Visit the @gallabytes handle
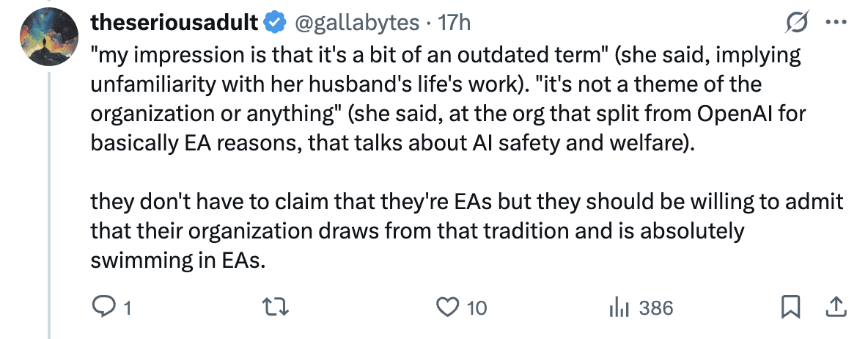This screenshot has width=868, height=339. pyautogui.click(x=356, y=23)
